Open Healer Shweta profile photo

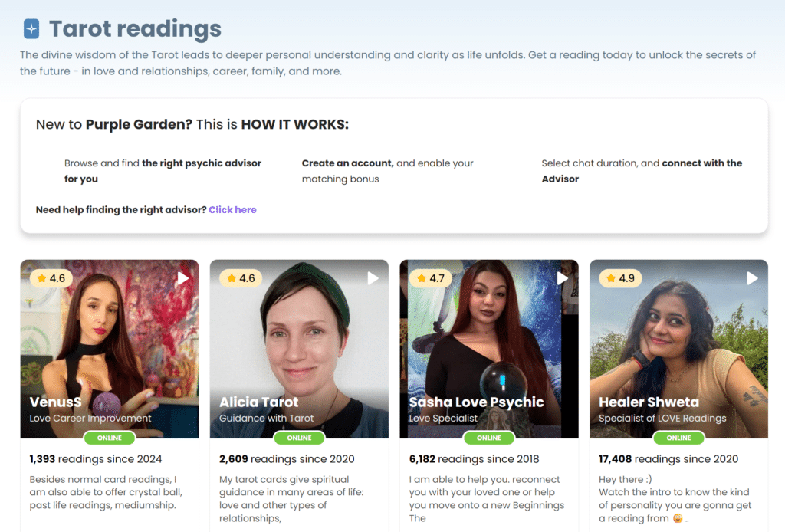pos(678,337)
